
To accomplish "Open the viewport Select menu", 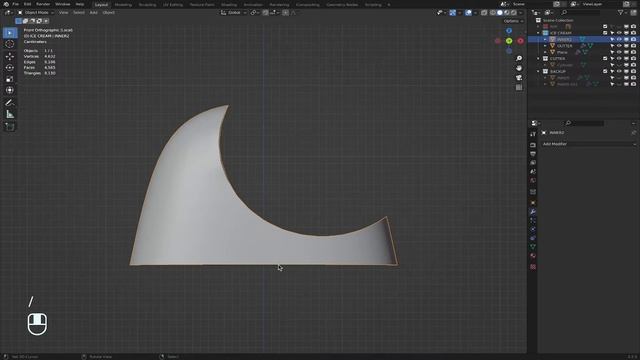I will 79,13.
